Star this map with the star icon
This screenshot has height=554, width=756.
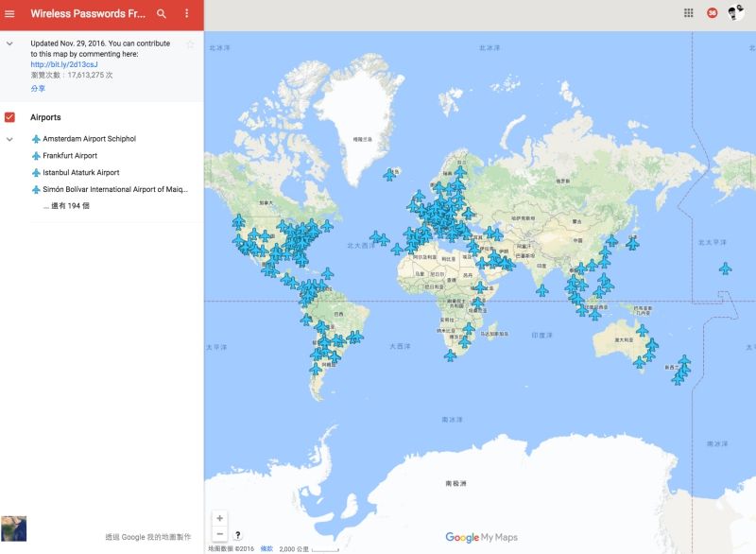[x=190, y=43]
